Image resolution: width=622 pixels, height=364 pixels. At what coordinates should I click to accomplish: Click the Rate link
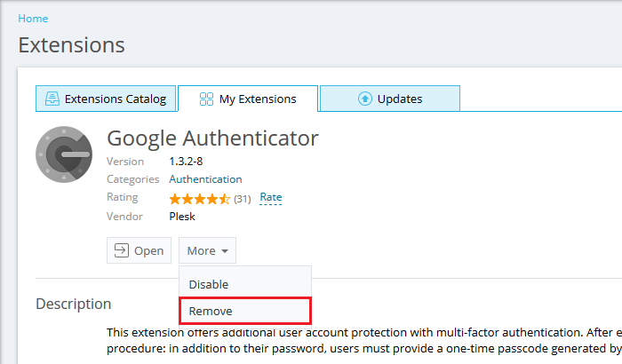coord(271,197)
